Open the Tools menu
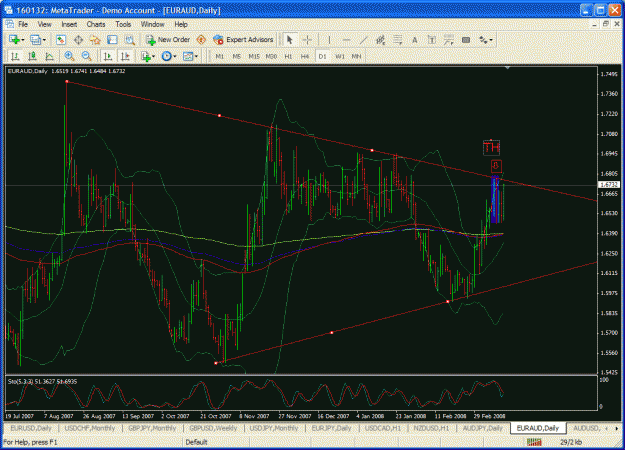This screenshot has width=625, height=450. (123, 24)
